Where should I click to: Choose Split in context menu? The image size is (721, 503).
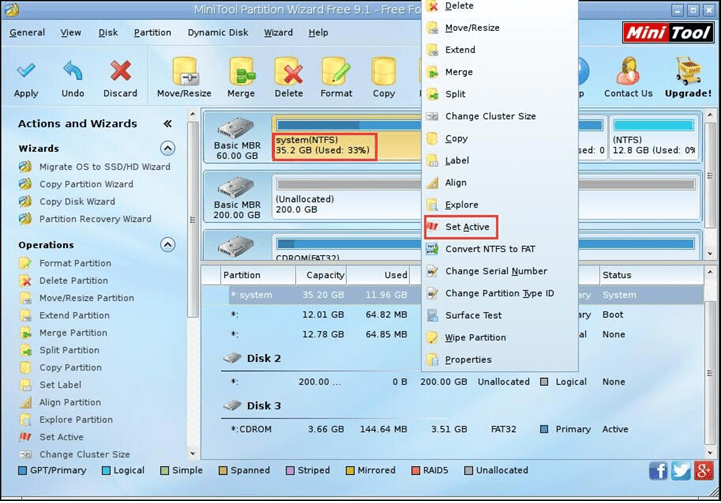click(500, 94)
